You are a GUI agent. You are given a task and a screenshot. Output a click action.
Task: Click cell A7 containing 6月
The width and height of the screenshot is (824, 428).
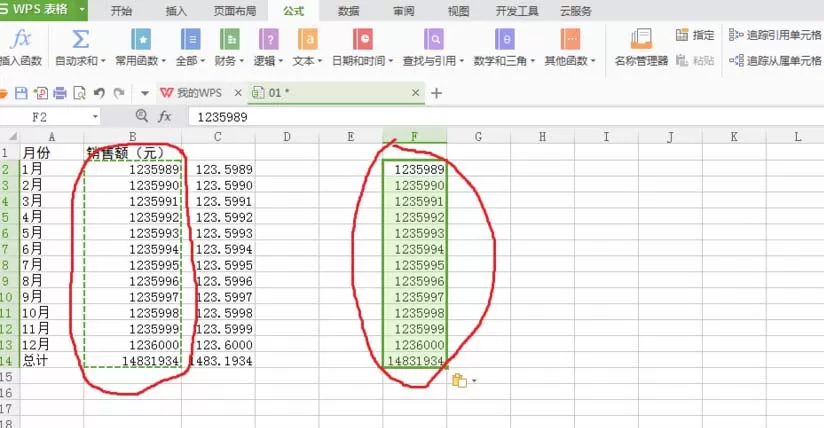tap(51, 249)
